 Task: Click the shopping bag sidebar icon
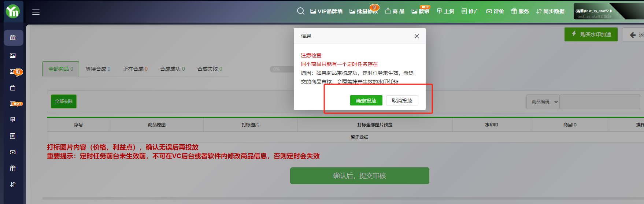tap(13, 88)
